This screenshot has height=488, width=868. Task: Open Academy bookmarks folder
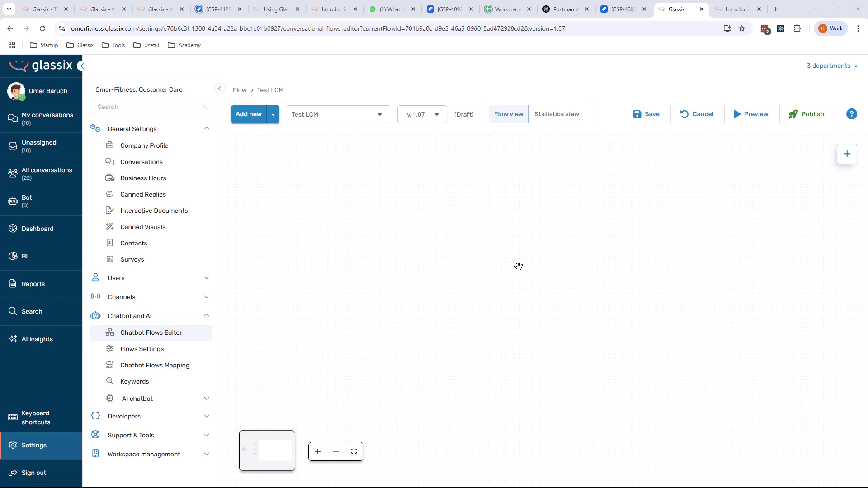[184, 45]
